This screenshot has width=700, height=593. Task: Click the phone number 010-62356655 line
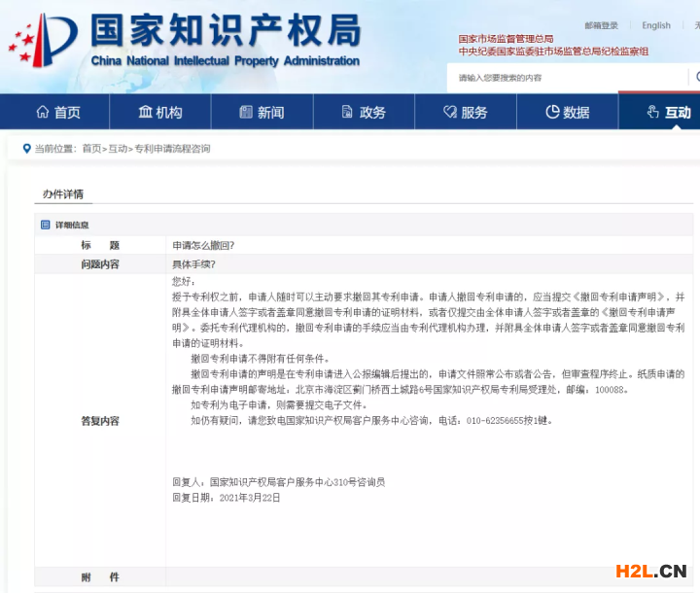(x=371, y=421)
